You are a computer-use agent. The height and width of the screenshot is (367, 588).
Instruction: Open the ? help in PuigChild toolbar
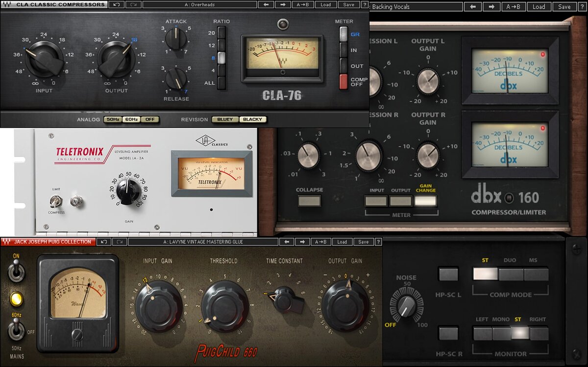[377, 242]
